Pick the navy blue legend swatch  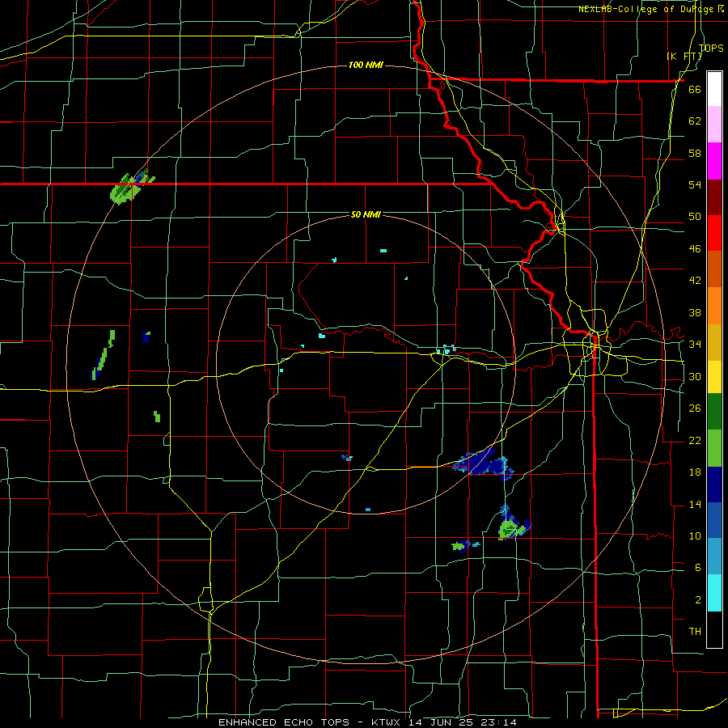coord(714,485)
